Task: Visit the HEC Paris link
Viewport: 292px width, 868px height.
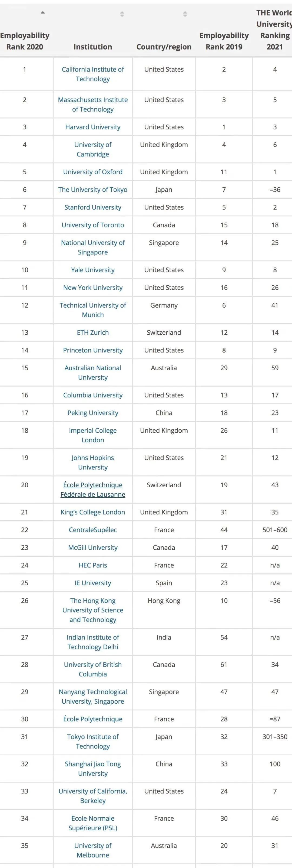Action: click(93, 565)
